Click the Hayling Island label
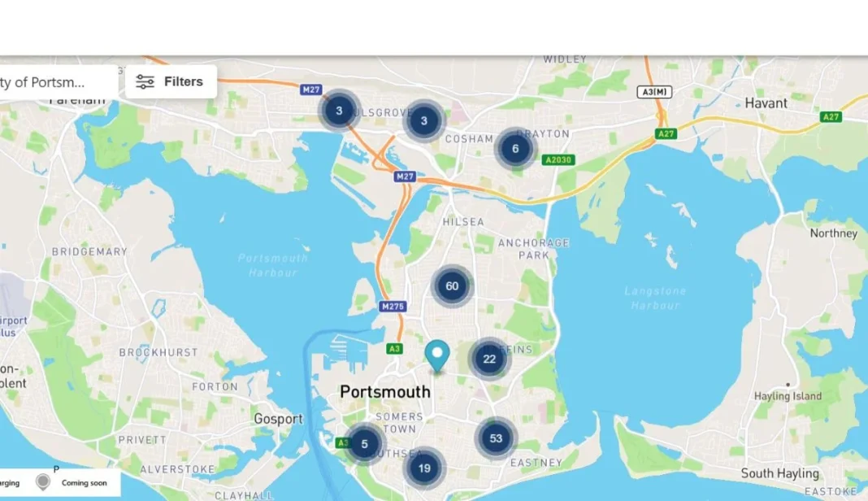 coord(788,396)
